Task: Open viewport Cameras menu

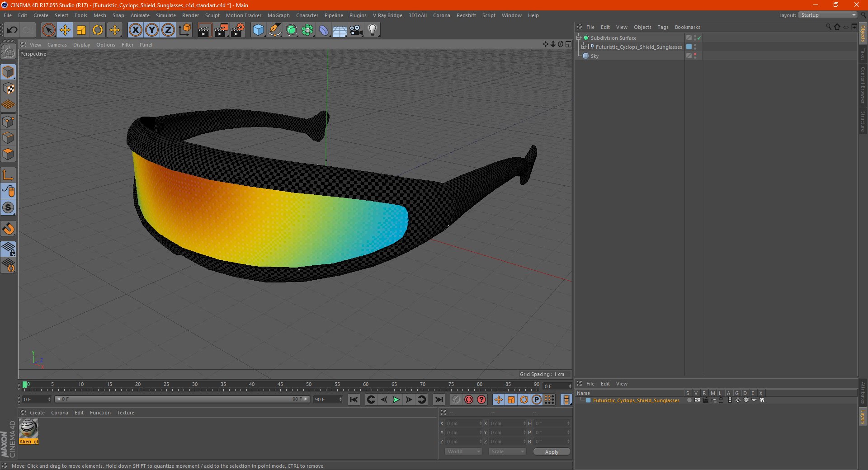Action: coord(57,45)
